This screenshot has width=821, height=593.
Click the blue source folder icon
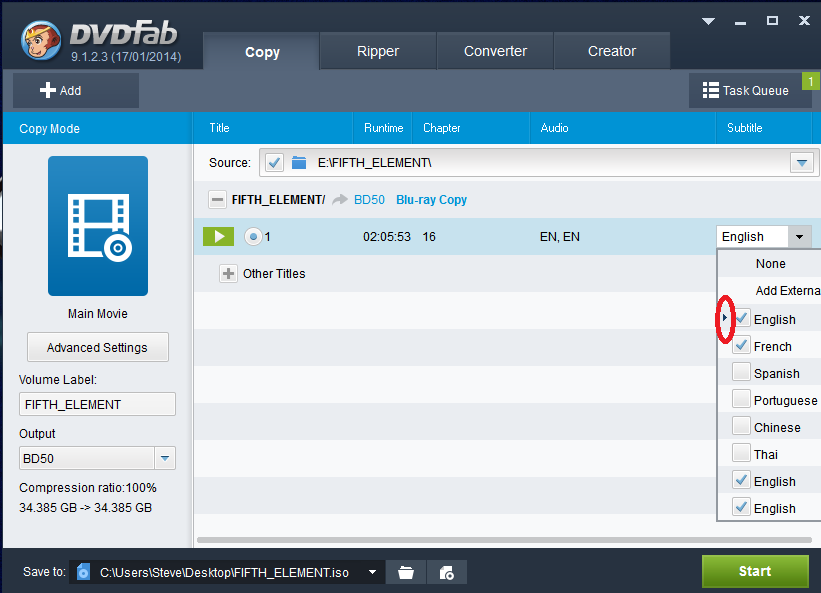[x=299, y=163]
